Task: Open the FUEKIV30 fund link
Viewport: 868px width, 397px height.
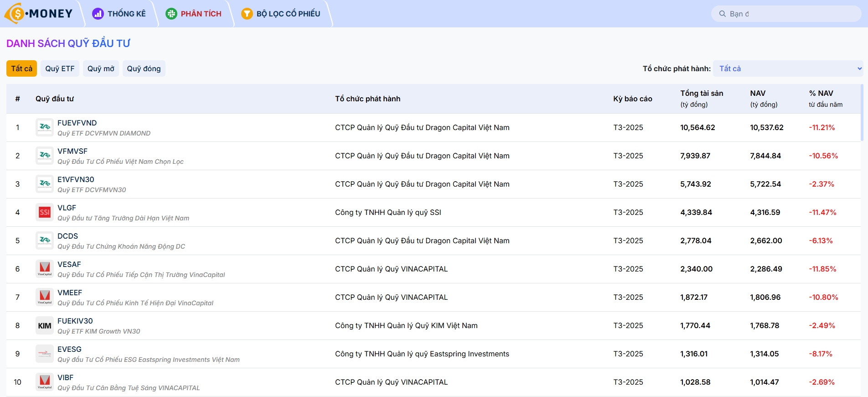Action: 75,321
